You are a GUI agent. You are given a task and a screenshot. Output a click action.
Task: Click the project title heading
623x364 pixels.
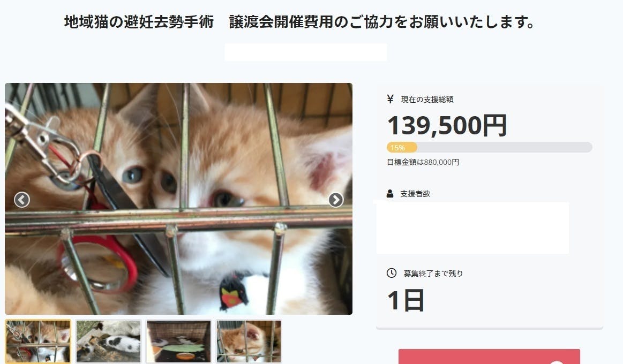(300, 23)
